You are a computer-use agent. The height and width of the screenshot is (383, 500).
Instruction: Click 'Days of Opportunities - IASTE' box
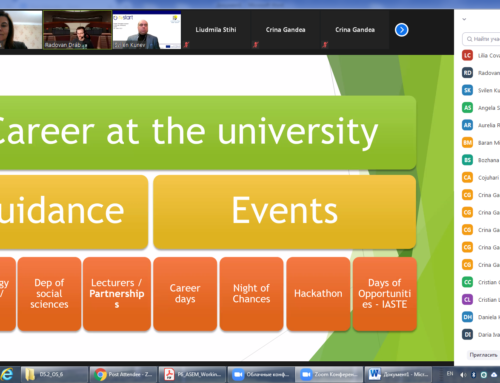[x=385, y=294]
